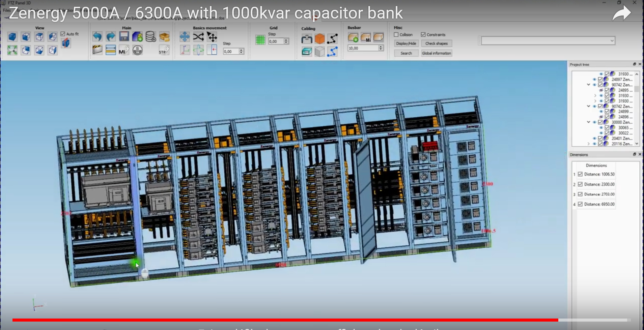Undock the Dimensions panel

[634, 154]
